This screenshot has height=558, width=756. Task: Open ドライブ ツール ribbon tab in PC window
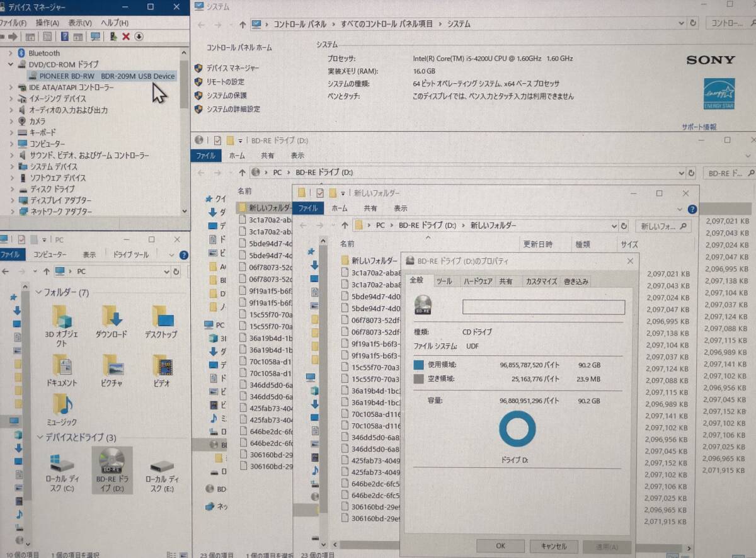(131, 255)
